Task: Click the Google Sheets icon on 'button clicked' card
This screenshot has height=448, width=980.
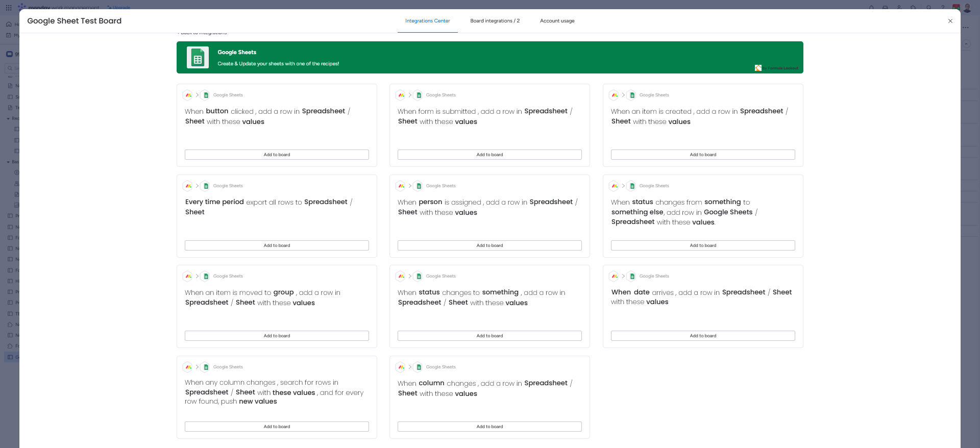Action: click(x=206, y=95)
